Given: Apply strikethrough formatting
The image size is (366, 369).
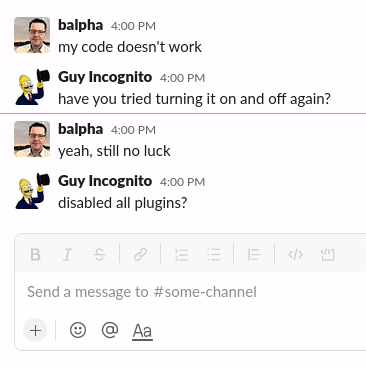Looking at the screenshot, I should (100, 255).
